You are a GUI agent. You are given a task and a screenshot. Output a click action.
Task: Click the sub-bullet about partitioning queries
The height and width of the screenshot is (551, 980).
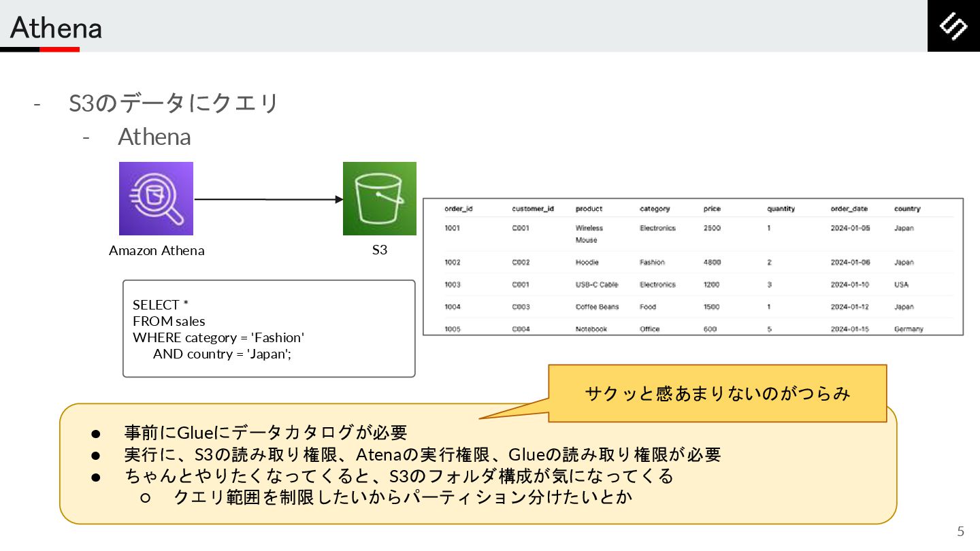pos(403,497)
